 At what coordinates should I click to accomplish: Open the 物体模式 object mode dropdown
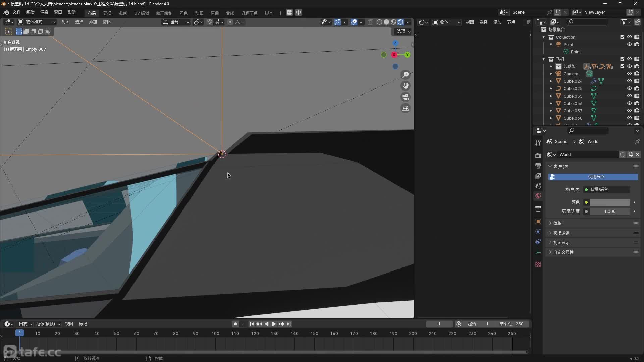pos(37,22)
